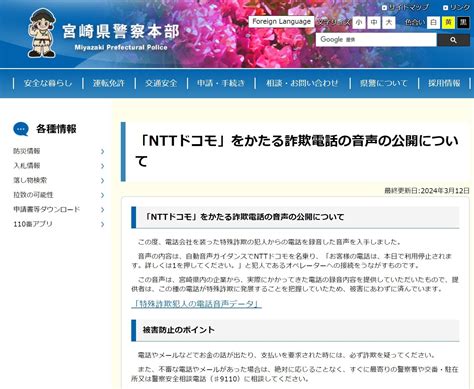Click Miyazaki Prefectural Police subtitle

point(121,48)
